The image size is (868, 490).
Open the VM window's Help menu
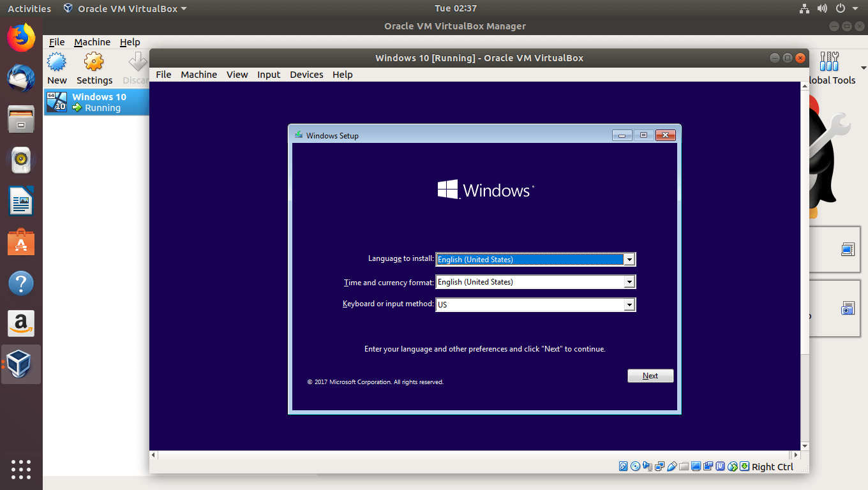pos(342,75)
